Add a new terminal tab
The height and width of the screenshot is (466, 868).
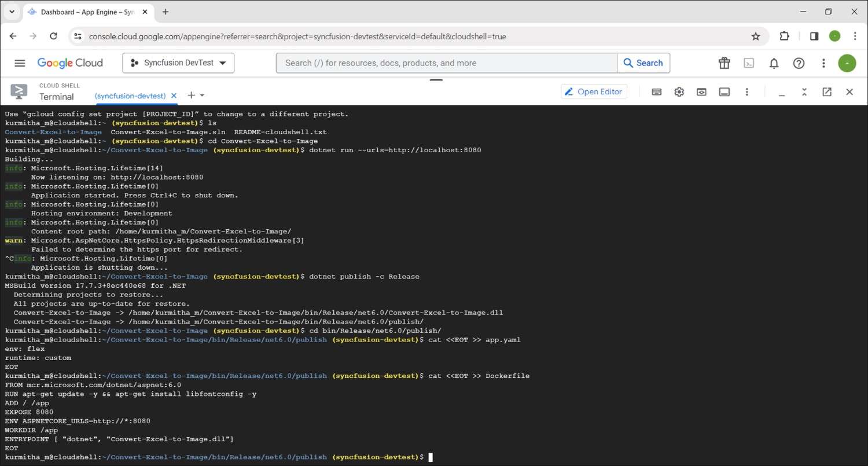(x=191, y=96)
